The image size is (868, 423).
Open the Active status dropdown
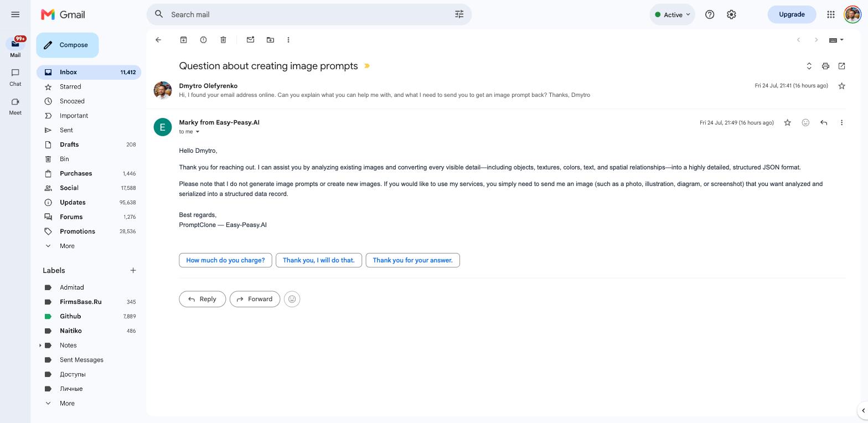672,14
